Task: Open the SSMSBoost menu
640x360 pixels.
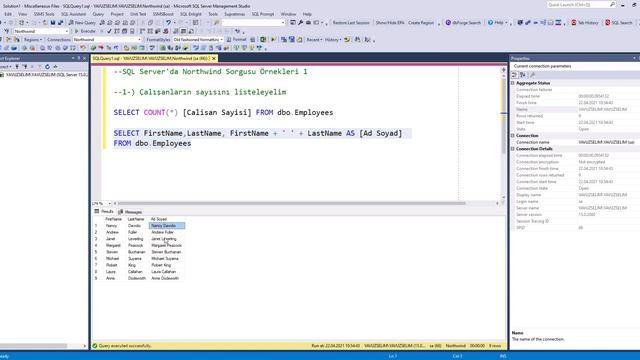Action: (163, 14)
